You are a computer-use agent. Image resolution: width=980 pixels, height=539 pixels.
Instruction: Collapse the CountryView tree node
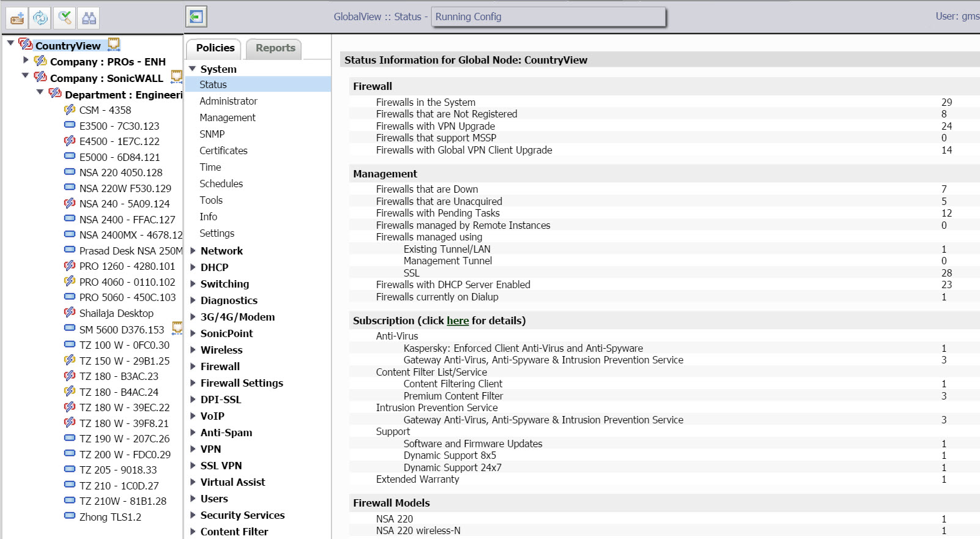pos(10,43)
